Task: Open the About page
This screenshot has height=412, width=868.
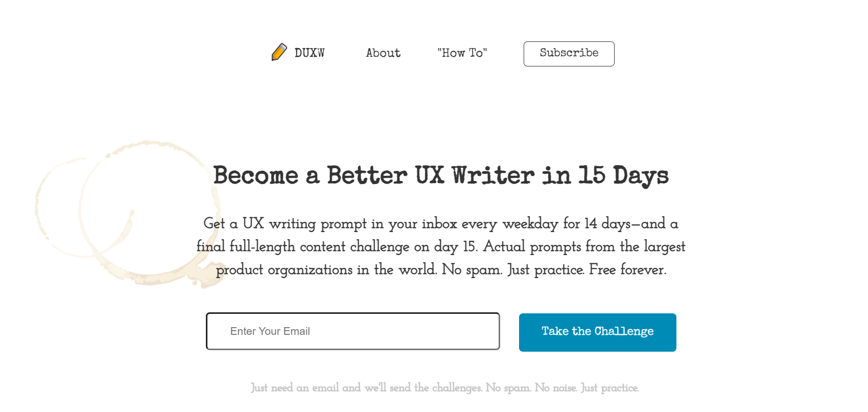Action: (x=383, y=53)
